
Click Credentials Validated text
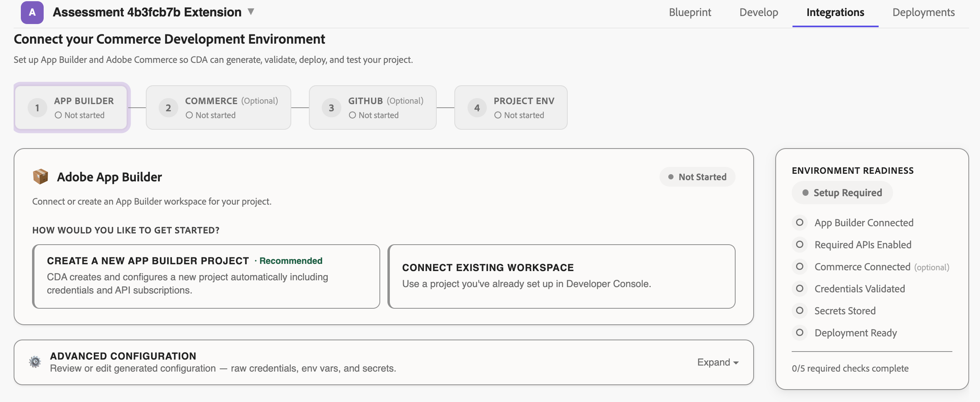tap(860, 289)
